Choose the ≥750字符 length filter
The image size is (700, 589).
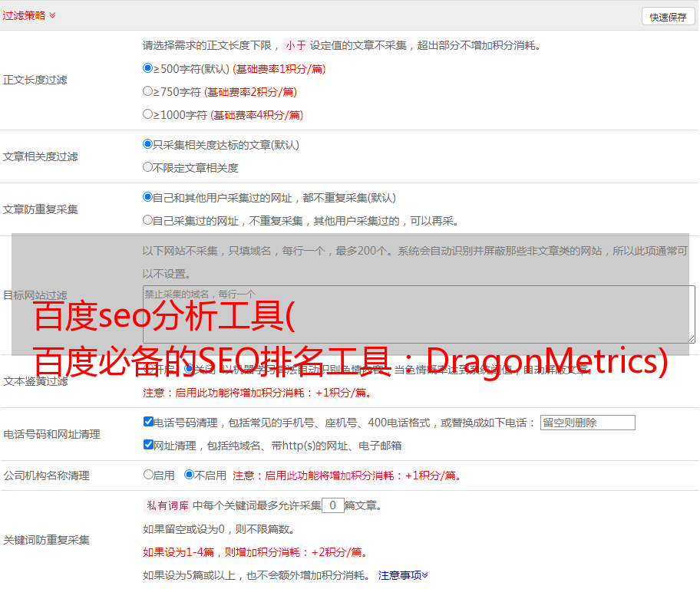tap(148, 91)
